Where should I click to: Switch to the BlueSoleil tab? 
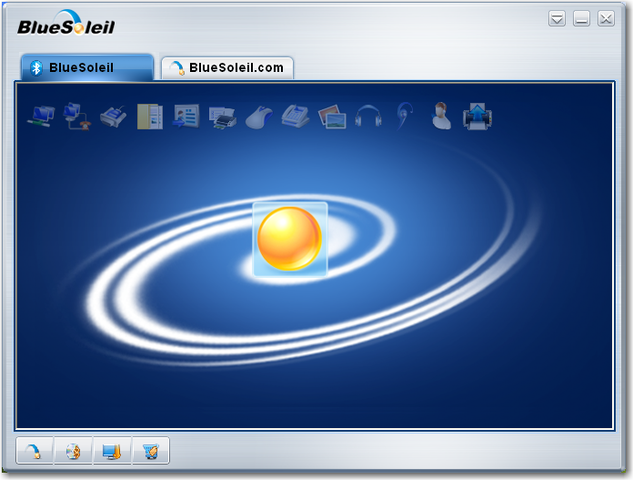pos(87,67)
